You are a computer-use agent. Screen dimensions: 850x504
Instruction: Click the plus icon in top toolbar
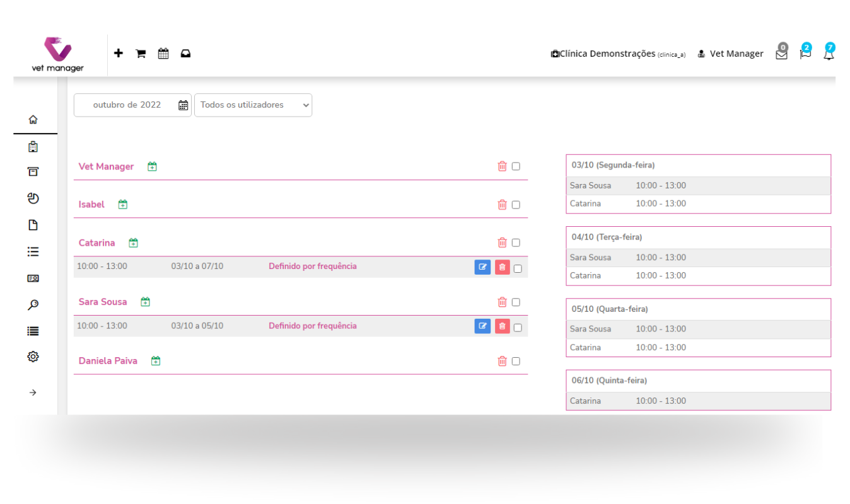pyautogui.click(x=118, y=54)
